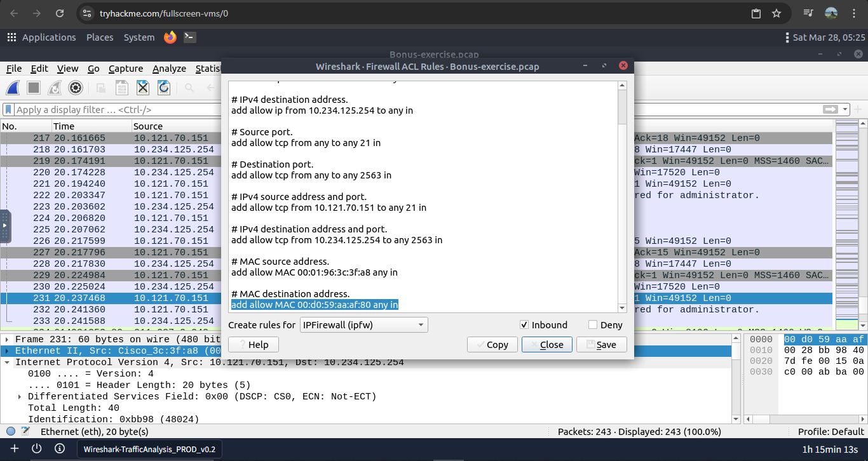This screenshot has width=868, height=461.
Task: Open the Go menu
Action: coord(93,69)
